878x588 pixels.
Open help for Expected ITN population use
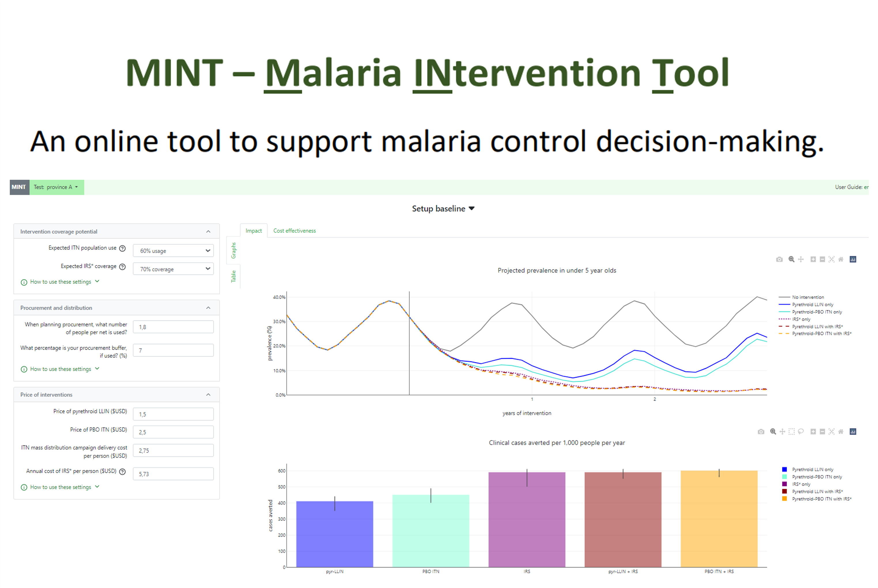(122, 248)
